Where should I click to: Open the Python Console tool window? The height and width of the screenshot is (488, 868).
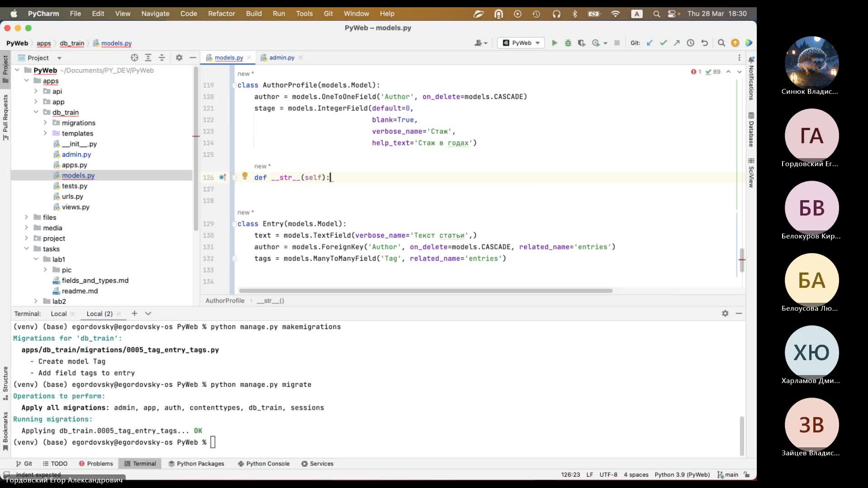click(x=264, y=464)
